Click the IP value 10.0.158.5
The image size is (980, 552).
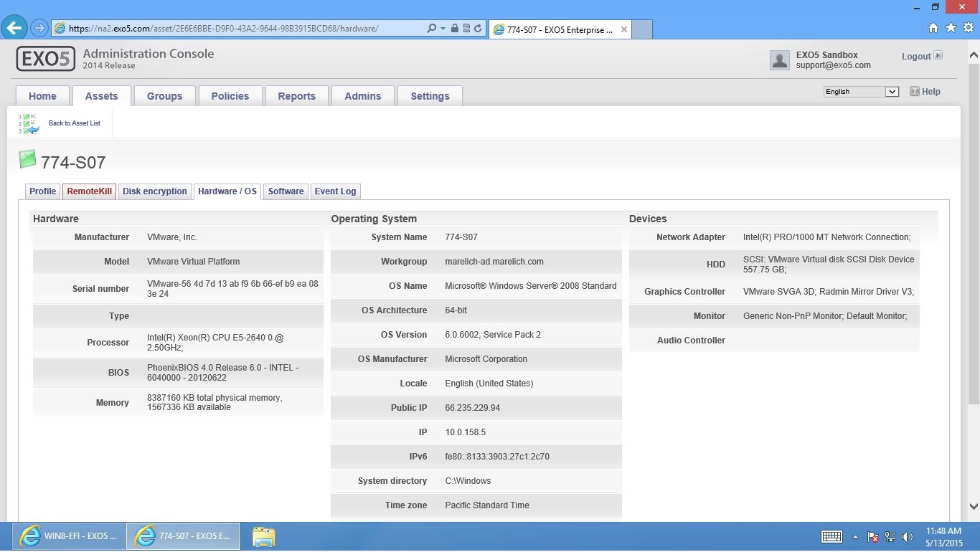pos(465,432)
